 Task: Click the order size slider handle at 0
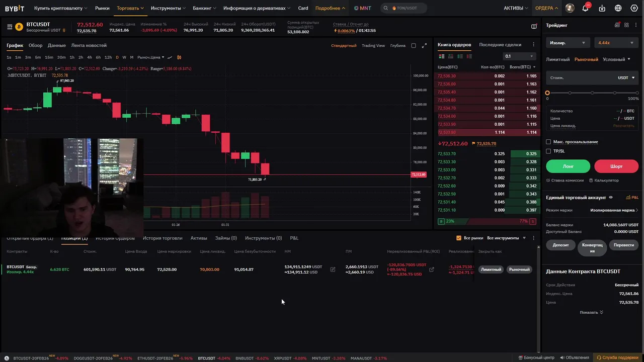(547, 93)
